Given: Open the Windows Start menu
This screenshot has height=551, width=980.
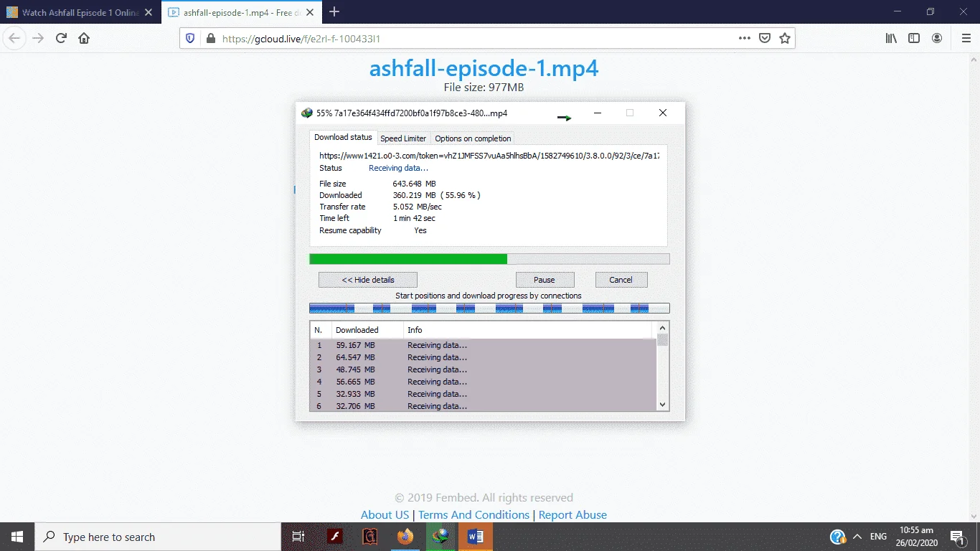Looking at the screenshot, I should tap(17, 537).
